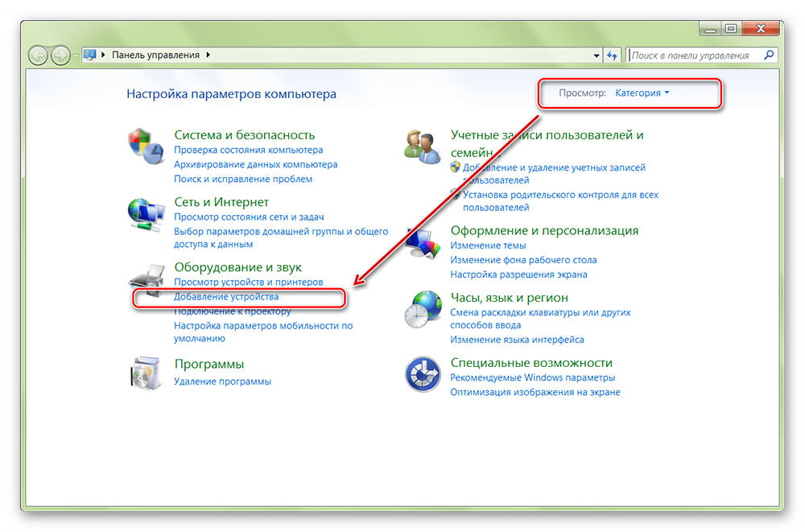Expand the address bar history dropdown arrow
The width and height of the screenshot is (805, 532).
[597, 56]
